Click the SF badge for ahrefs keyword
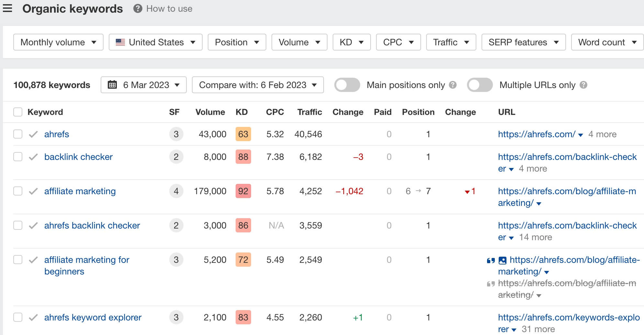The image size is (644, 335). (176, 134)
